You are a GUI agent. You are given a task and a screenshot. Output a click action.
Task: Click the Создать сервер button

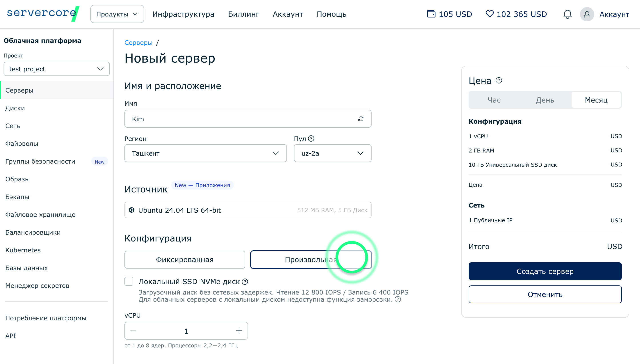coord(545,271)
